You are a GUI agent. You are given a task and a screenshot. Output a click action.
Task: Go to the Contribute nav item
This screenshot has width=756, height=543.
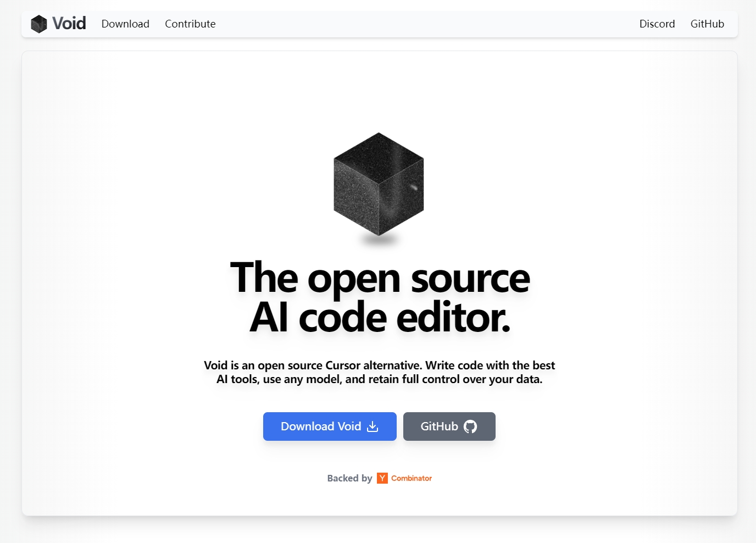(x=190, y=24)
